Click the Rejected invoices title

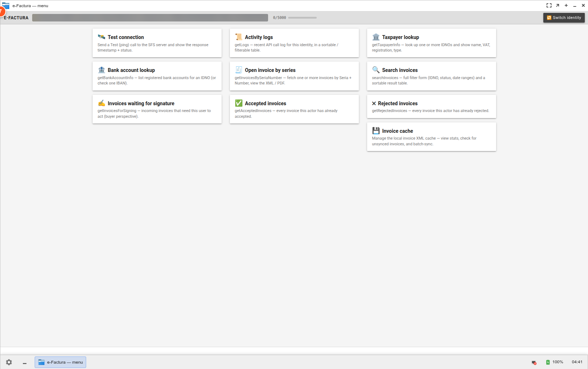(397, 103)
